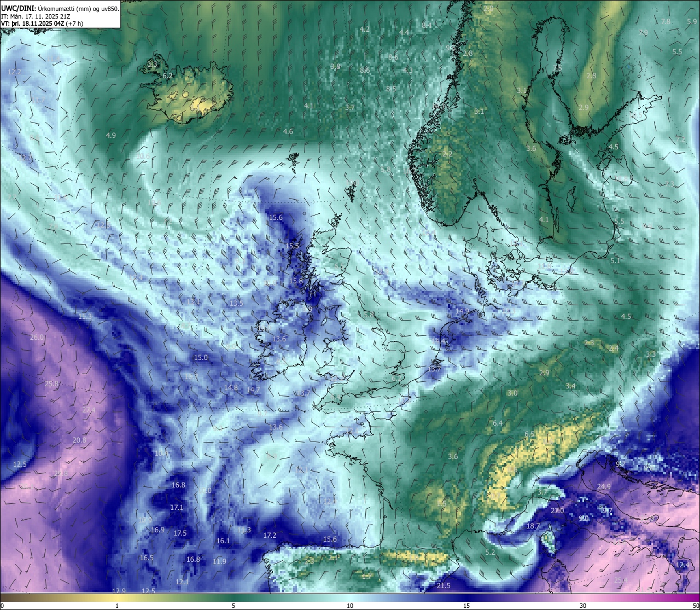This screenshot has width=700, height=610.
Task: Click the value 5.2 off the Spanish coast
Action: (x=490, y=553)
